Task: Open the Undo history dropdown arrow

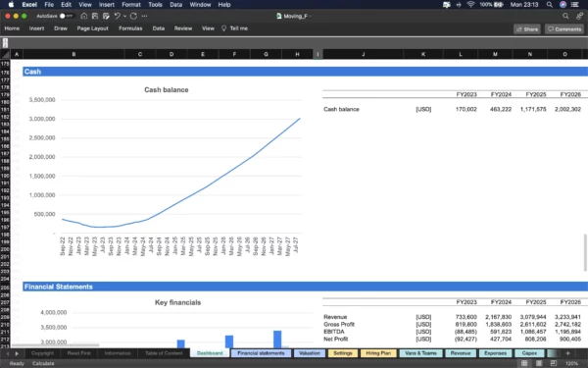Action: (x=124, y=16)
